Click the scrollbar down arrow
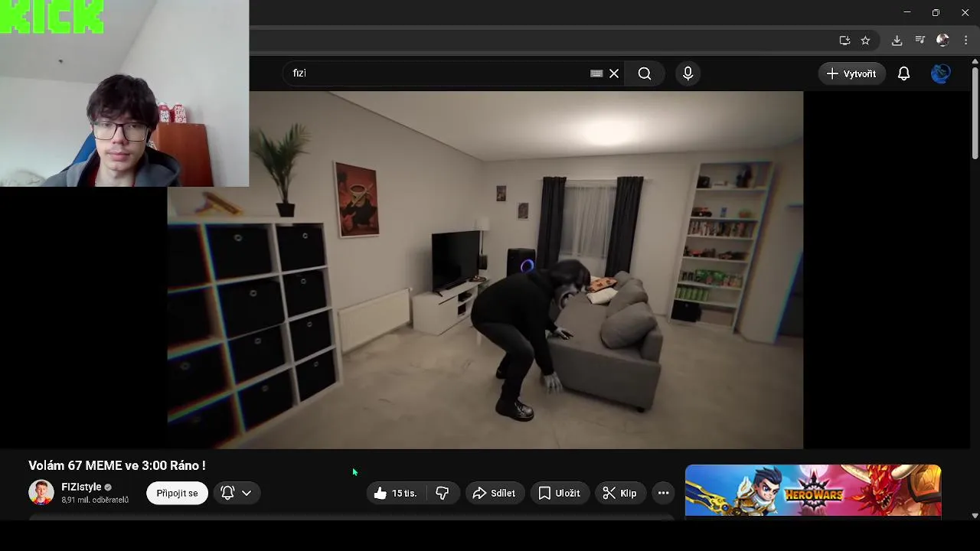Screen dimensions: 980x551 [x=975, y=516]
